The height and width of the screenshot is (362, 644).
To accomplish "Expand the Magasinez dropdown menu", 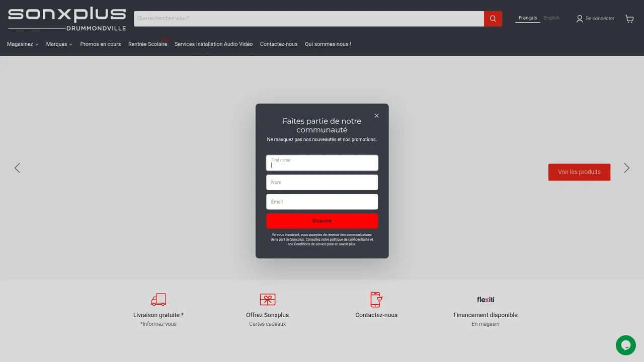I will pos(23,44).
